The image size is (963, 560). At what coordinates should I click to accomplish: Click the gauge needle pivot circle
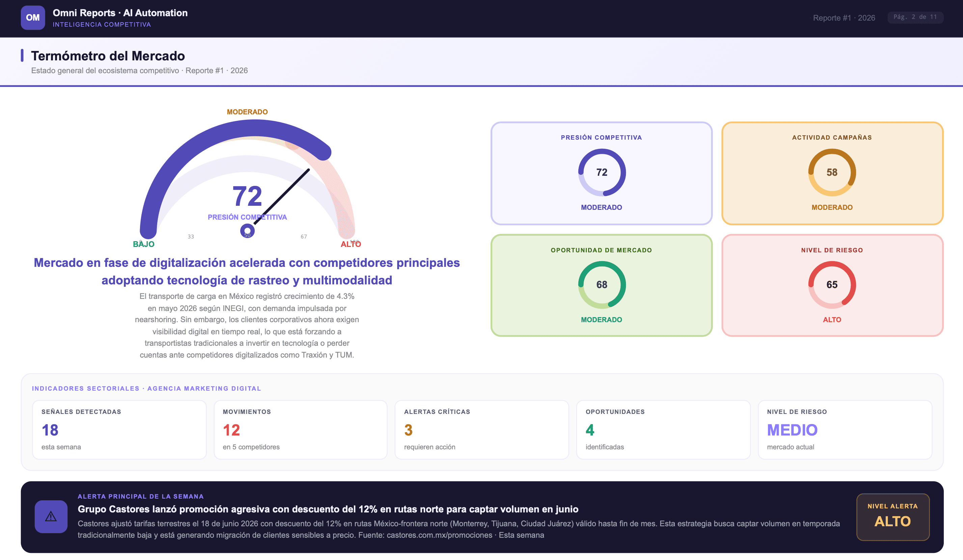coord(247,230)
